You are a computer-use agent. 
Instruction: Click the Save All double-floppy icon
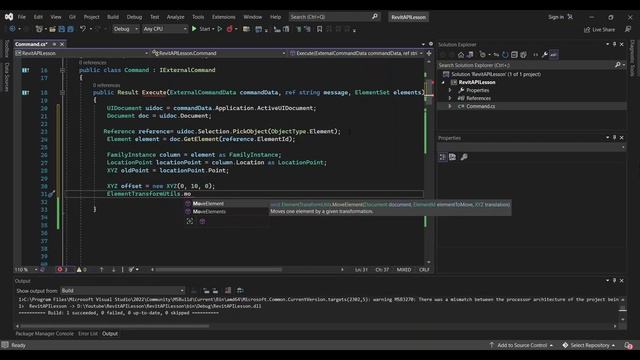[x=71, y=29]
